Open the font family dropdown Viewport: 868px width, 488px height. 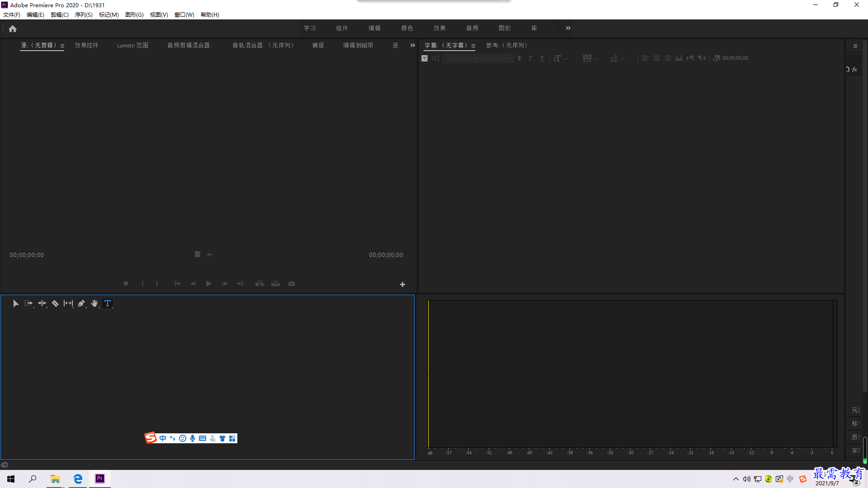point(462,58)
